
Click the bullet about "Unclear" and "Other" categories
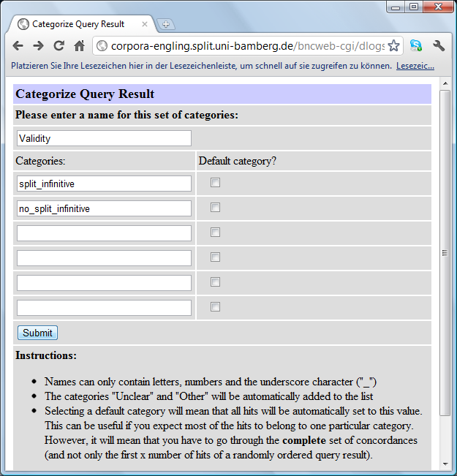pos(209,396)
